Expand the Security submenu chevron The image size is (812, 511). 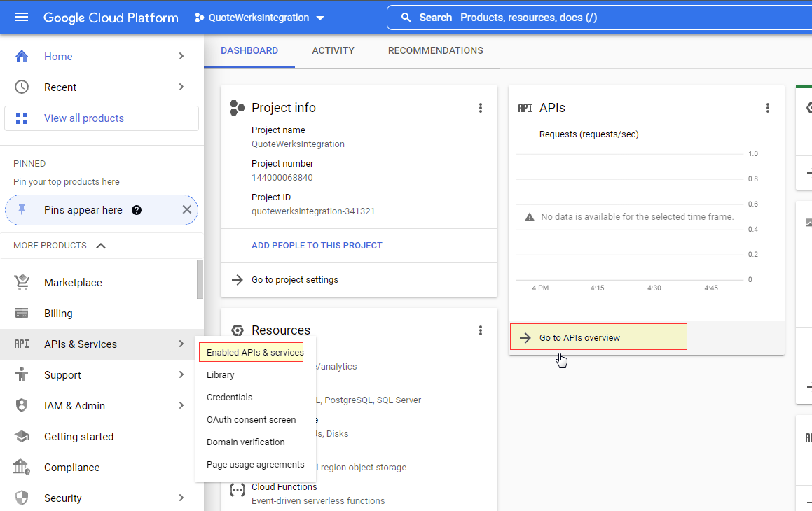tap(181, 498)
